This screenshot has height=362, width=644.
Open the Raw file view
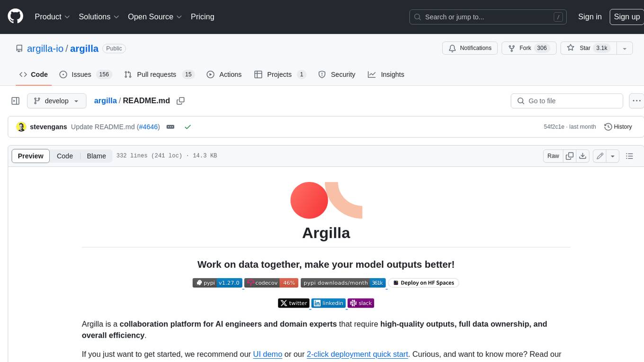(x=553, y=156)
